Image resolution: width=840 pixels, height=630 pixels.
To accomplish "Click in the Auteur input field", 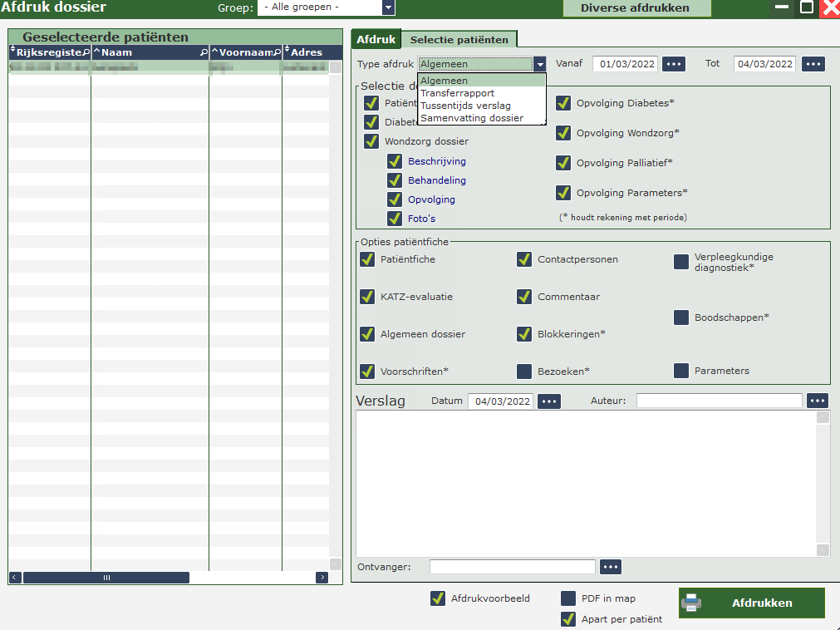I will tap(719, 401).
